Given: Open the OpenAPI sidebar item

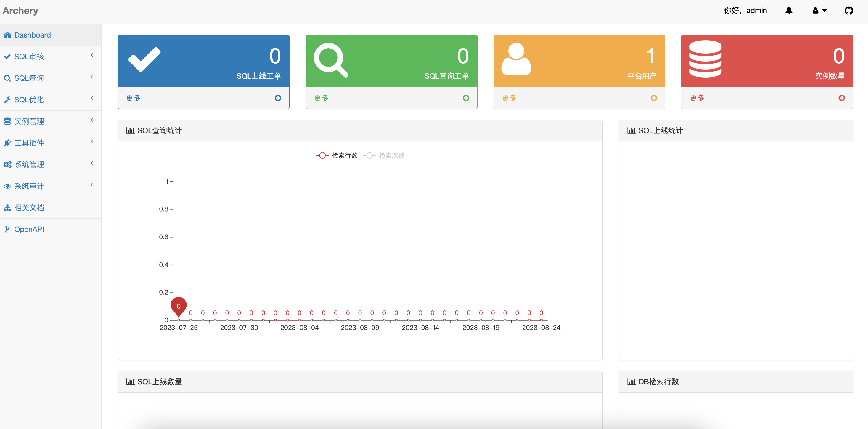Looking at the screenshot, I should pos(29,229).
